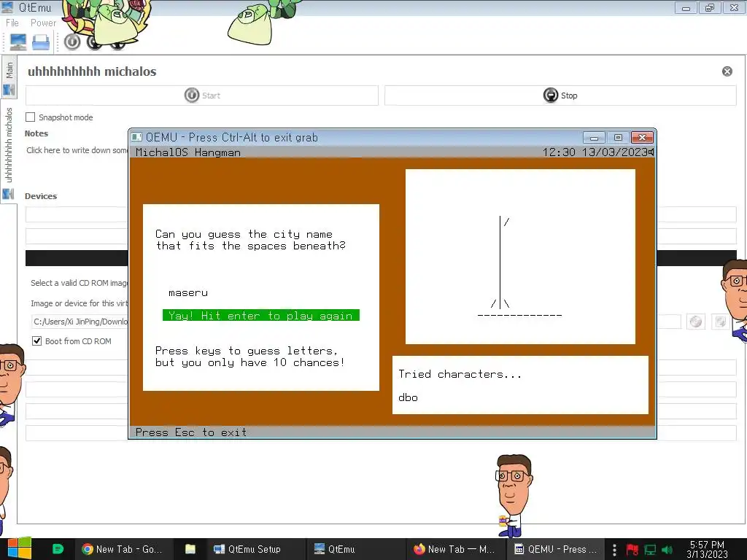Image resolution: width=747 pixels, height=560 pixels.
Task: Click the Press Esc to exit text
Action: [191, 432]
